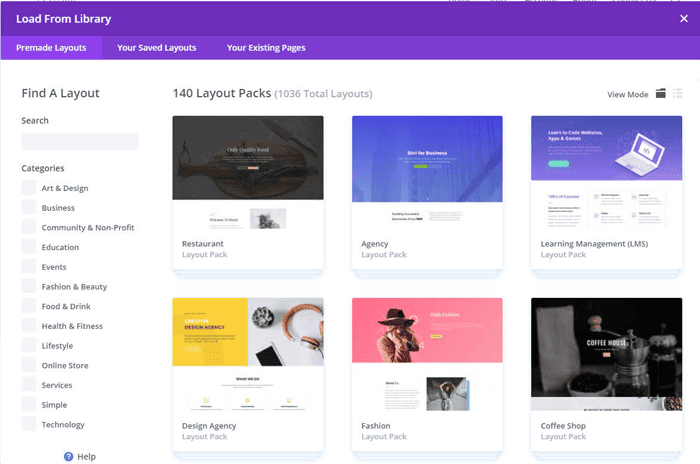The width and height of the screenshot is (700, 464).
Task: Check the Online Store category box
Action: click(x=29, y=365)
